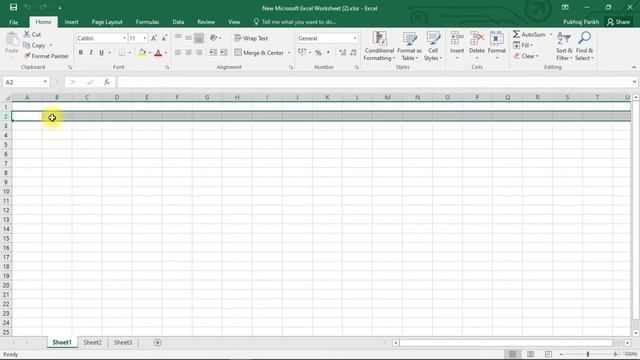Switch to the View tab

(234, 22)
